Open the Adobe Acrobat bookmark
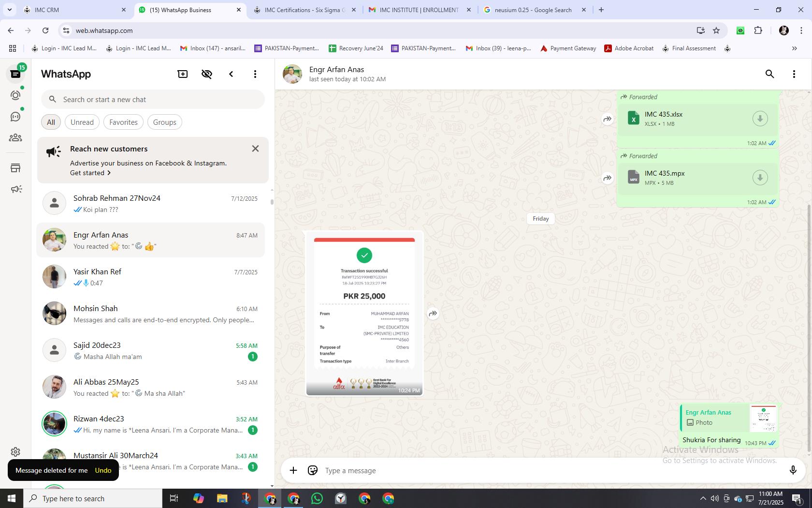Image resolution: width=812 pixels, height=508 pixels. click(x=629, y=48)
